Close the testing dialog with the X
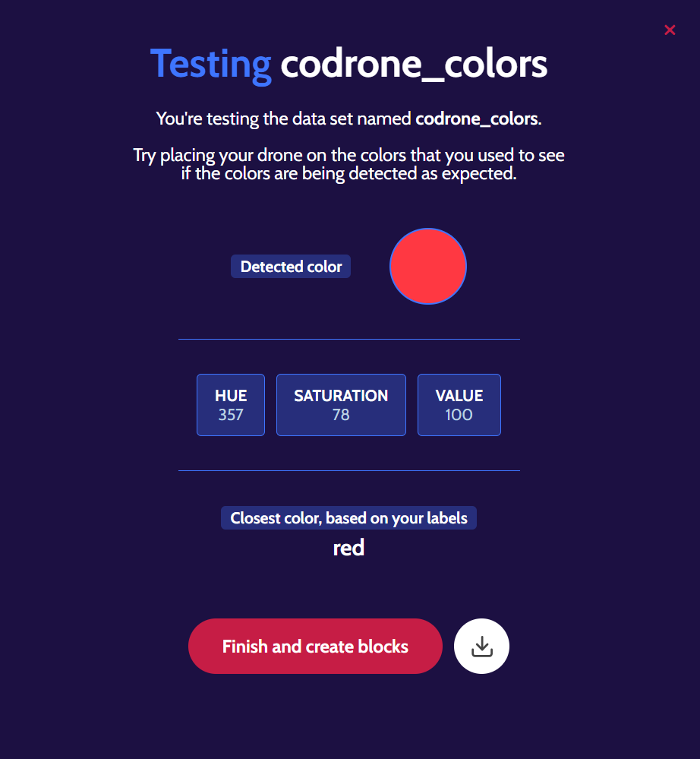 [x=670, y=30]
